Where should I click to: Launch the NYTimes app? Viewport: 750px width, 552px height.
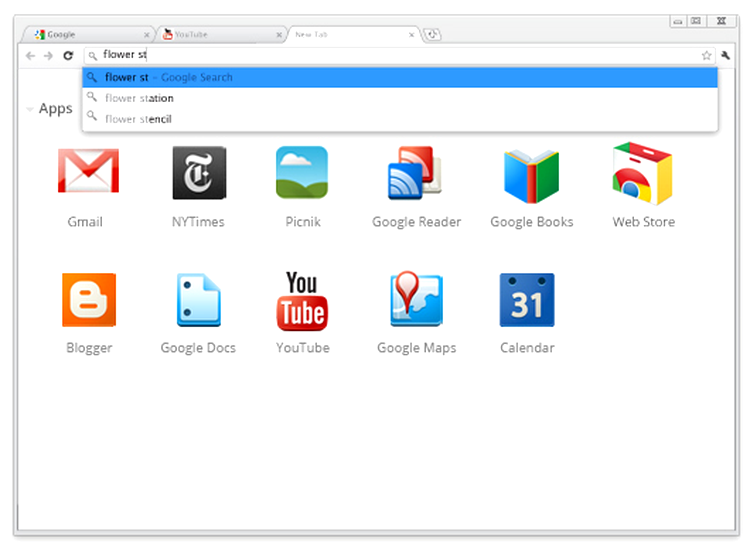(199, 173)
